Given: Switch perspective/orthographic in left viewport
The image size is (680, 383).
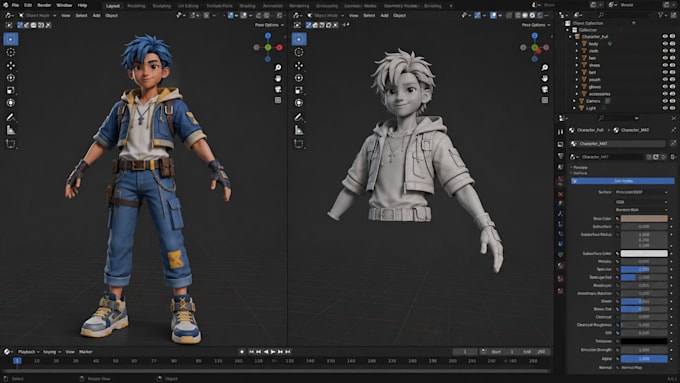Looking at the screenshot, I should [x=278, y=100].
